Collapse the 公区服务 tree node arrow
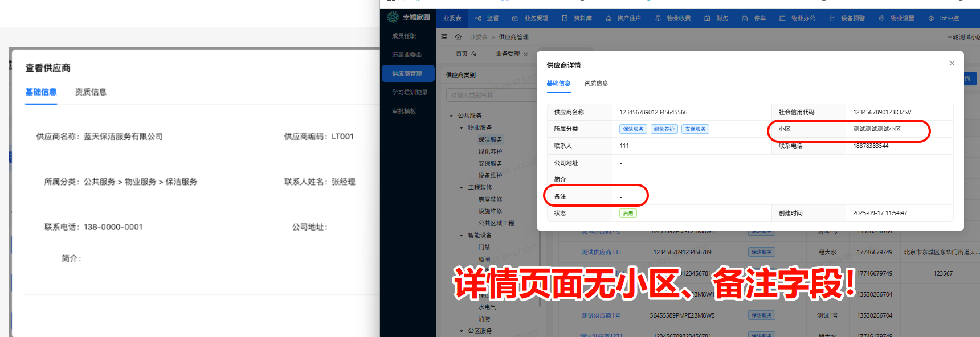The image size is (980, 337). 462,331
